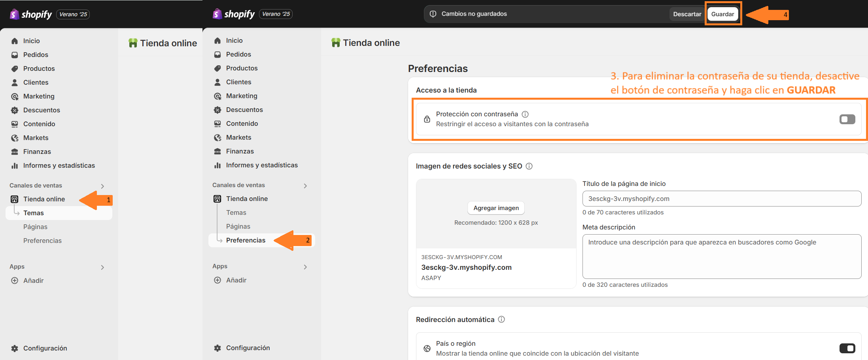Image resolution: width=868 pixels, height=360 pixels.
Task: Click Inicio home icon in right sidebar
Action: click(217, 40)
